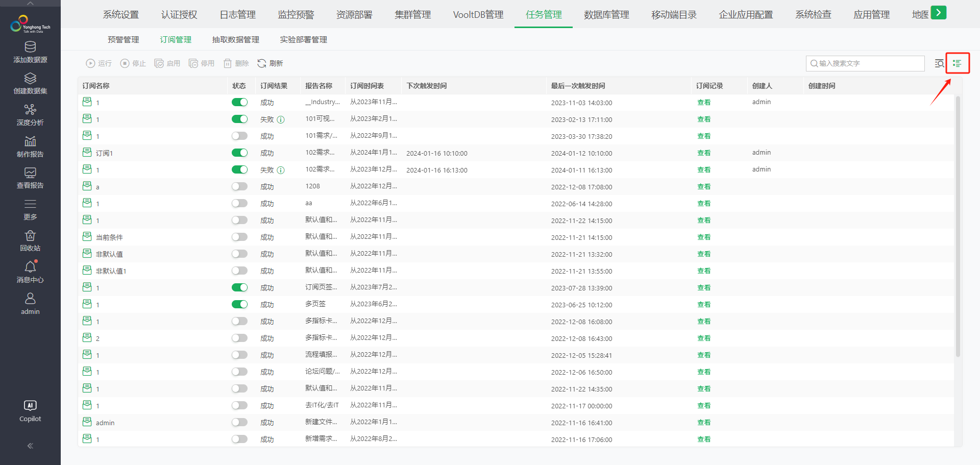Open the advanced search icon beside the search box
This screenshot has height=465, width=980.
coord(939,63)
